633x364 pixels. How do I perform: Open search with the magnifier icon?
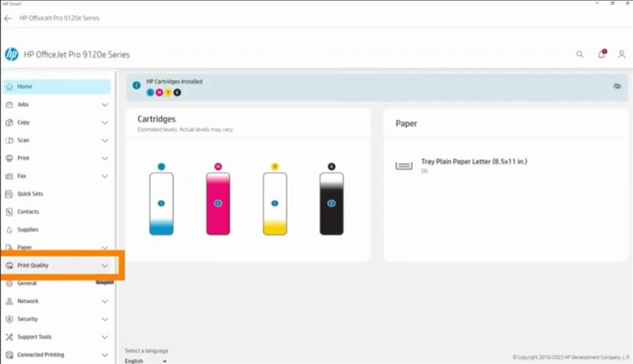pyautogui.click(x=579, y=54)
